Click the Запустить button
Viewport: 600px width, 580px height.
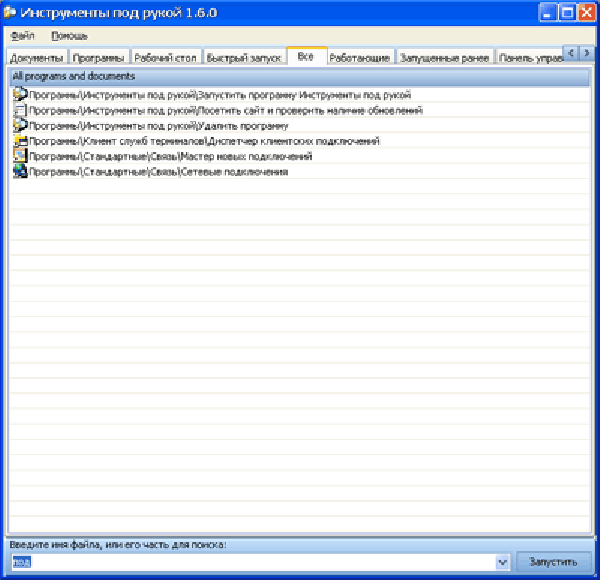(x=553, y=562)
